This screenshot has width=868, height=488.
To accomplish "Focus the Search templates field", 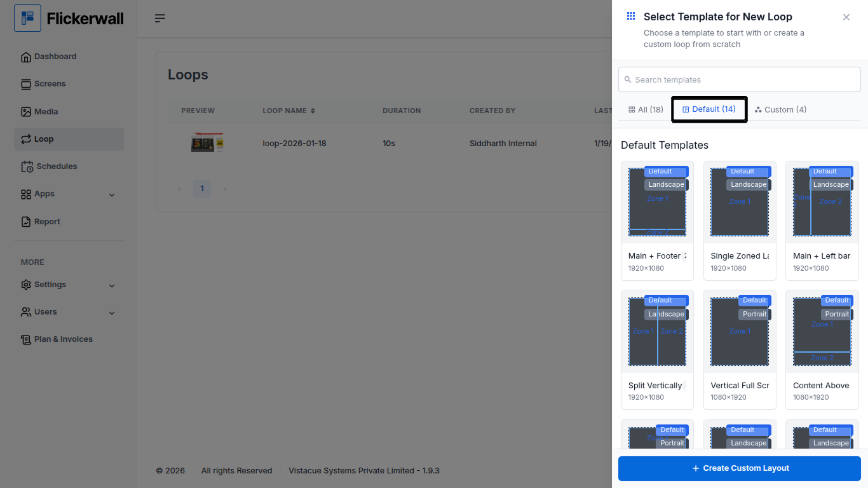I will 740,80.
